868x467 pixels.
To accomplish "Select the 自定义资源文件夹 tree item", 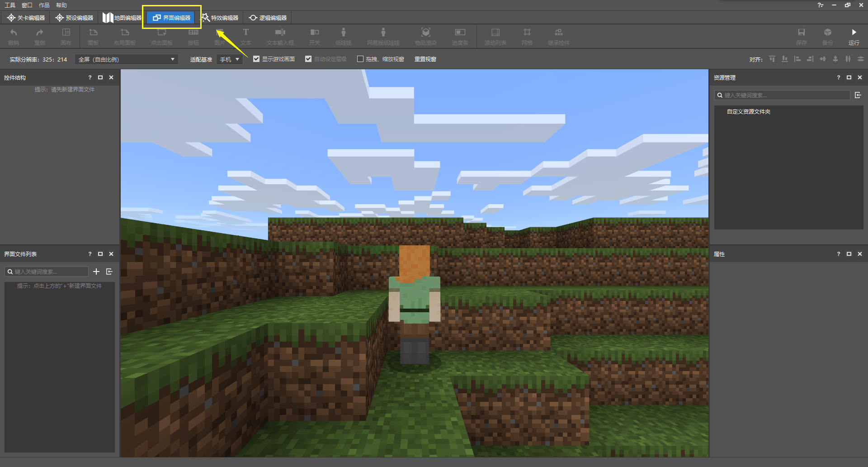I will coord(748,112).
